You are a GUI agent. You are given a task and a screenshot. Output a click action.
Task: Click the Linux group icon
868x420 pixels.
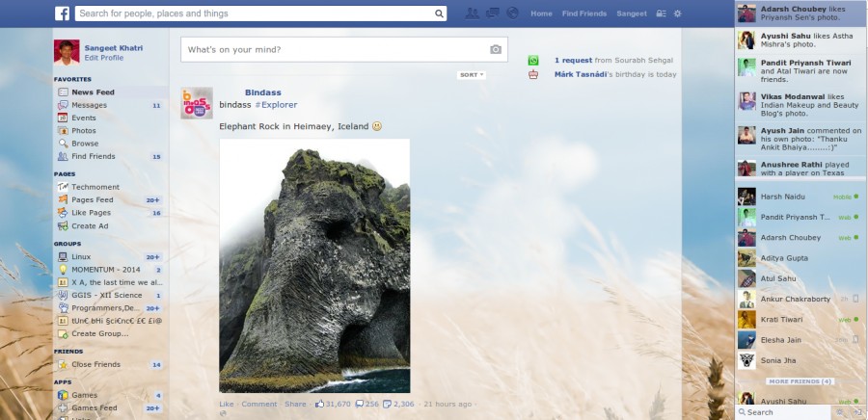pos(63,257)
